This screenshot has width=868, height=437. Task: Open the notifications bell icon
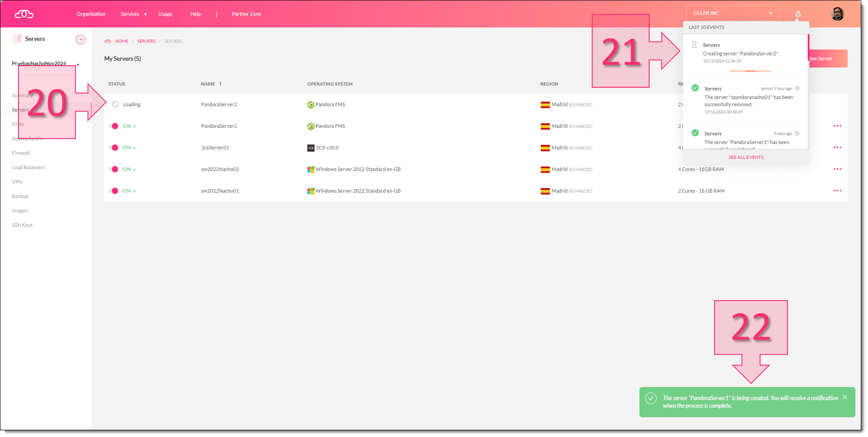point(798,14)
